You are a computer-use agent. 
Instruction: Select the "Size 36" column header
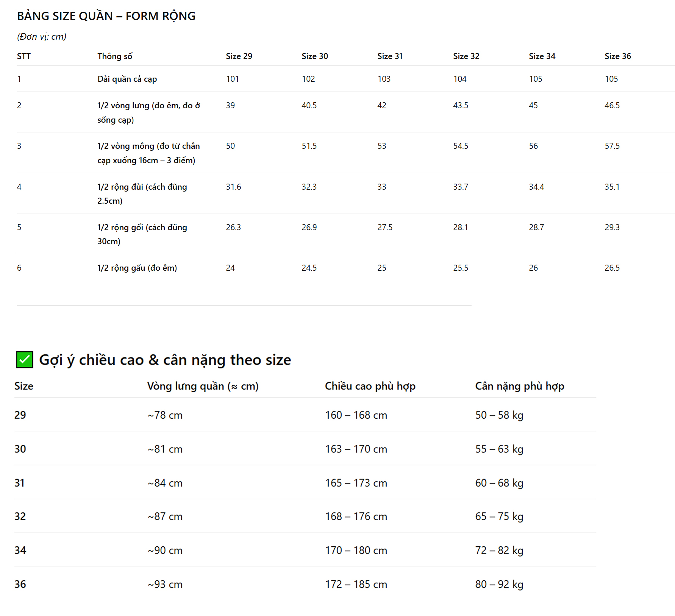coord(617,56)
